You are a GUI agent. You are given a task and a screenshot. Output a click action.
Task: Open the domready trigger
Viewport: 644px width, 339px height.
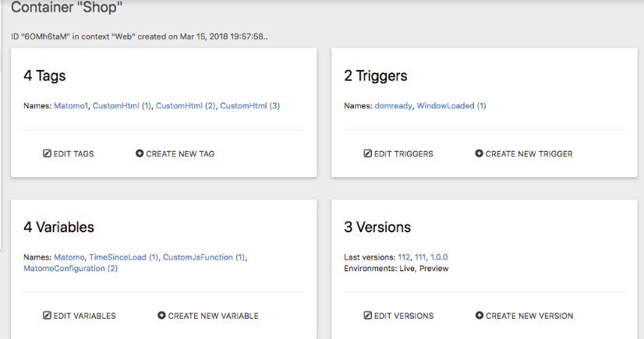pyautogui.click(x=393, y=106)
